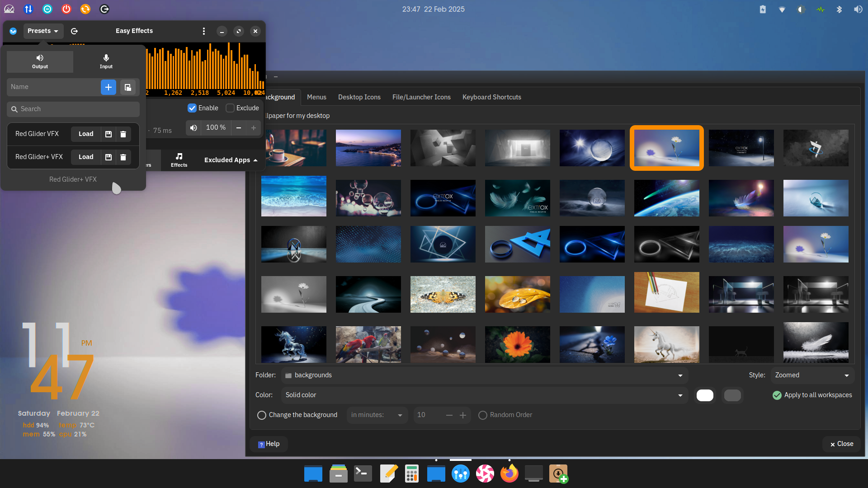Pick the white color swatch
The height and width of the screenshot is (488, 868).
point(705,395)
